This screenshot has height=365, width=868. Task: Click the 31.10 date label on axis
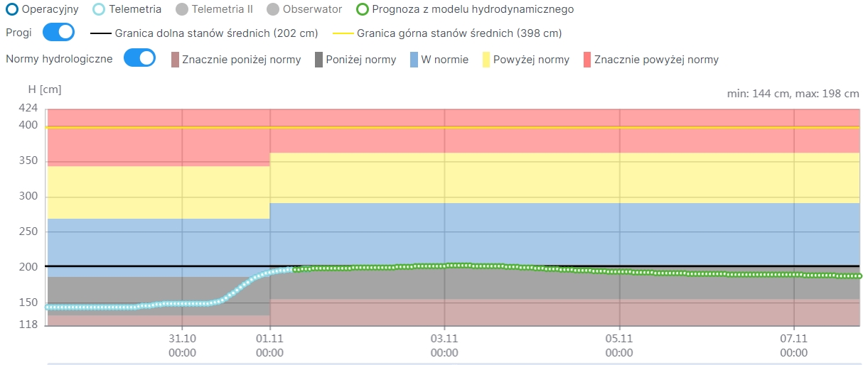tap(182, 339)
